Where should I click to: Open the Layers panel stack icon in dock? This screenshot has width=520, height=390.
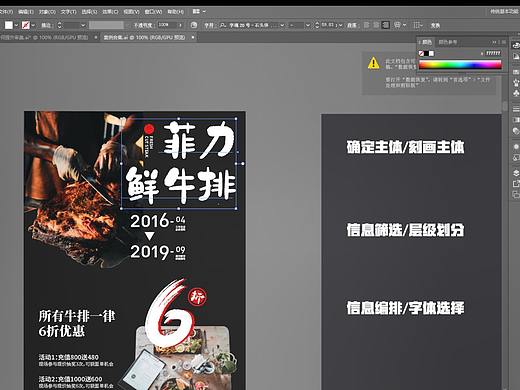tap(516, 172)
